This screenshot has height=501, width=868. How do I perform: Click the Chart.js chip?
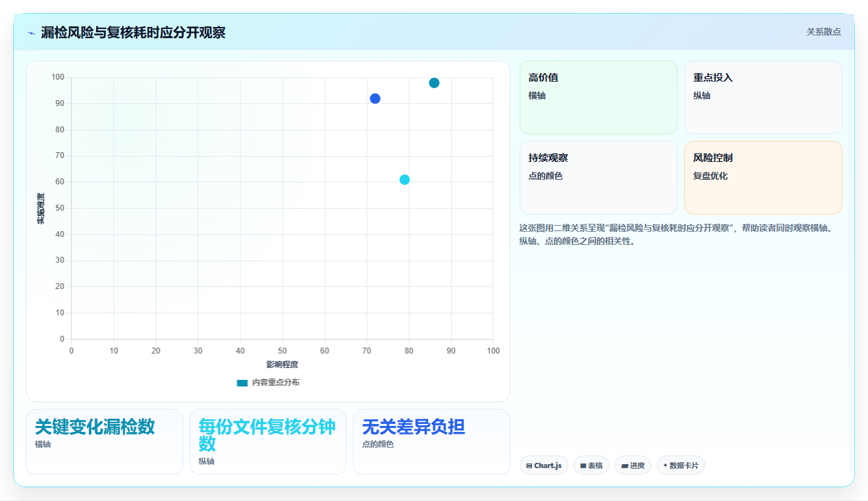[x=544, y=465]
